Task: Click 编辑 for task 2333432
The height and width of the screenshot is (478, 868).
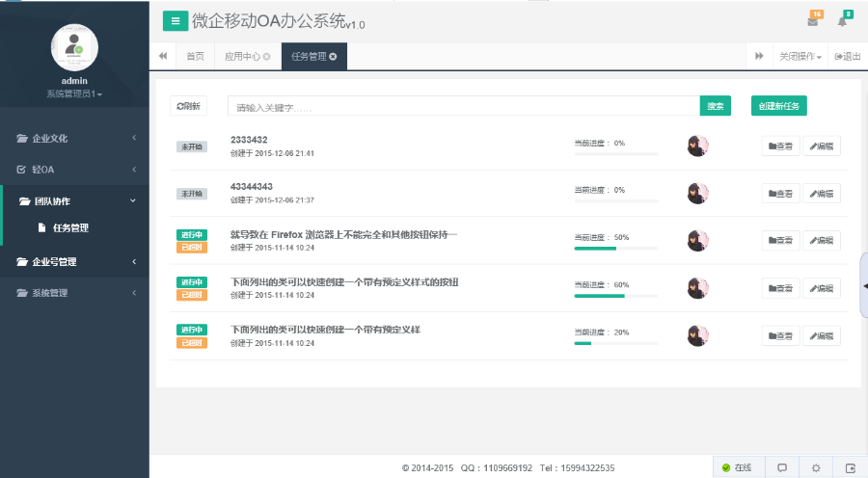Action: (x=822, y=146)
